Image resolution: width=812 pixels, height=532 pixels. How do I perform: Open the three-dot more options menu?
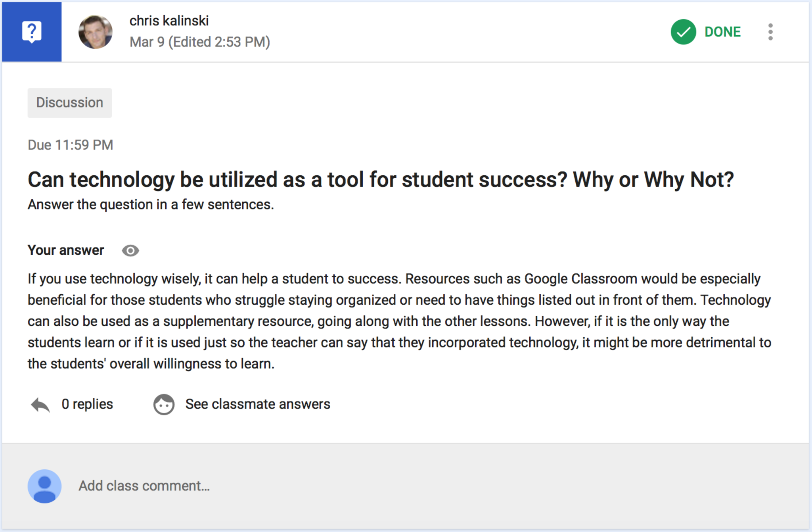click(x=770, y=32)
